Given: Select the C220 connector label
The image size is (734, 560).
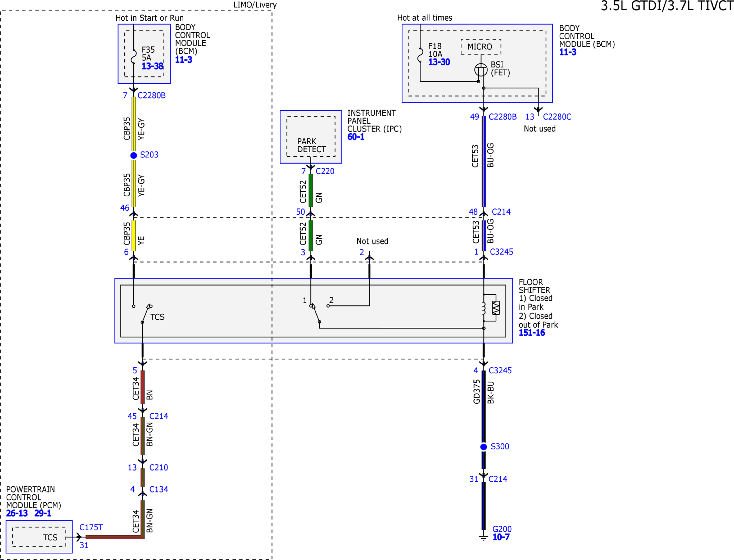Looking at the screenshot, I should point(325,171).
